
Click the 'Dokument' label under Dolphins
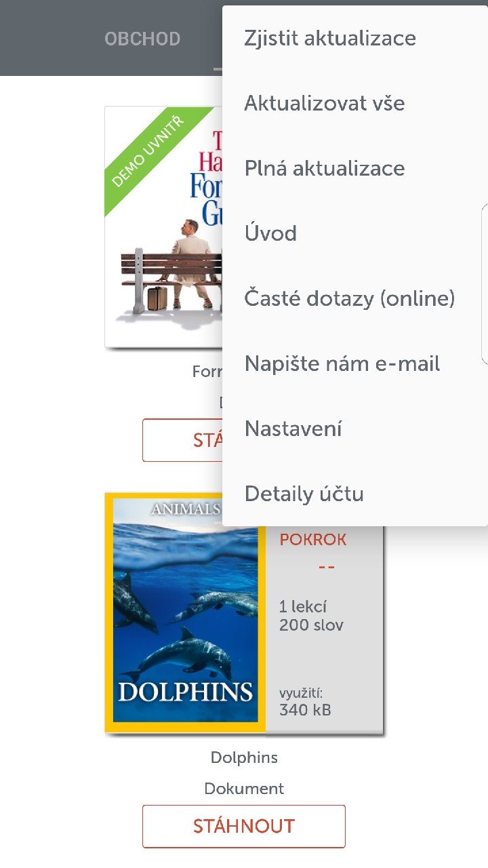pos(244,789)
